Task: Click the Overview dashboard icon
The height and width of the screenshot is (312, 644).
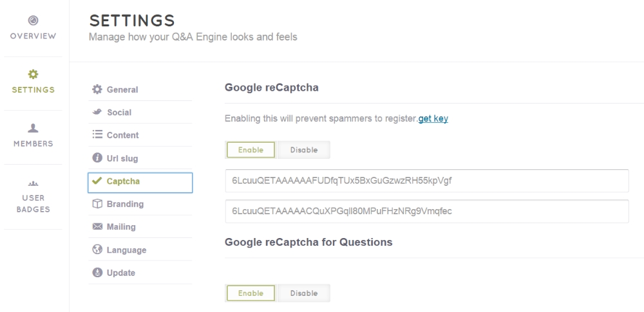Action: coord(34,22)
